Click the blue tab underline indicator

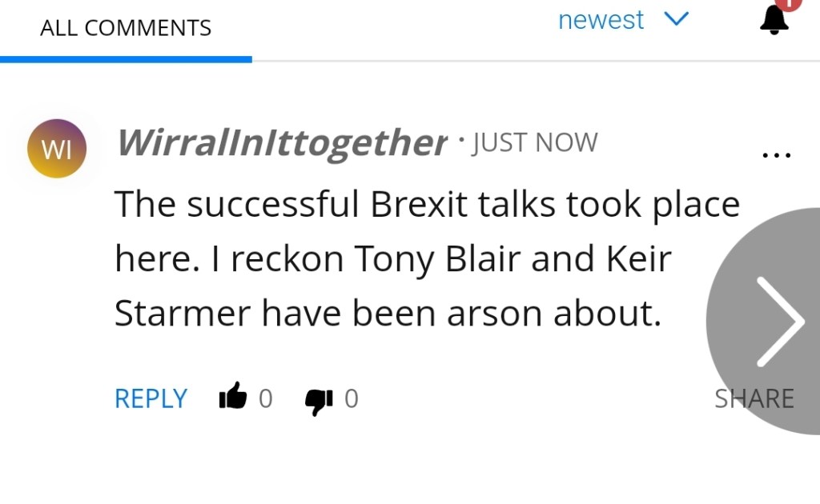coord(126,58)
